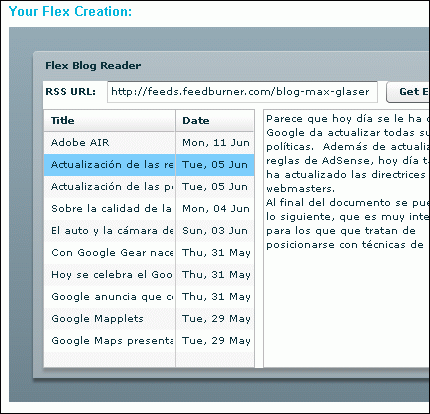Click the 'Your Flex Creation:' heading
Screen dimensions: 430x414
[70, 11]
